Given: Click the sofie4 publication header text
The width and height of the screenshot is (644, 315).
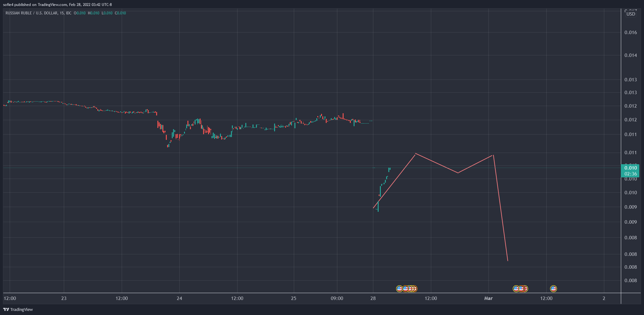Looking at the screenshot, I should [x=57, y=4].
